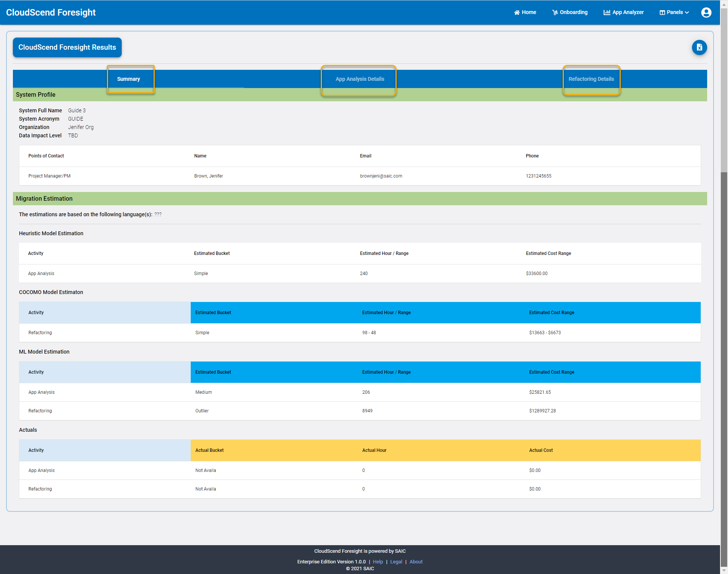Viewport: 728px width, 574px height.
Task: Click Organization value Jenifer Org
Action: pos(81,127)
